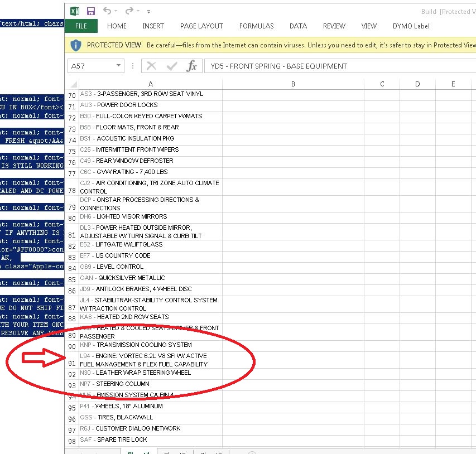Image resolution: width=476 pixels, height=454 pixels.
Task: Select cell DH6 - LIGHTED VISOR MIRRORS
Action: point(151,218)
